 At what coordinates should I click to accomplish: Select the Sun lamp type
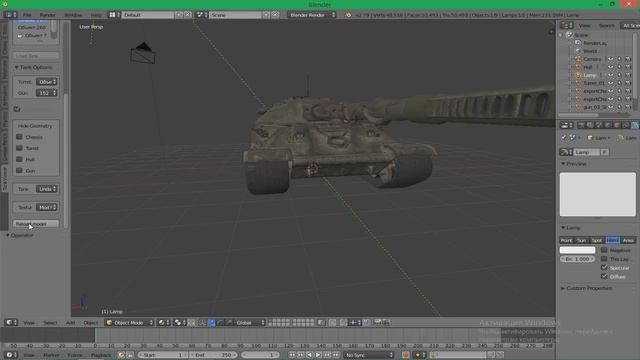(x=581, y=240)
